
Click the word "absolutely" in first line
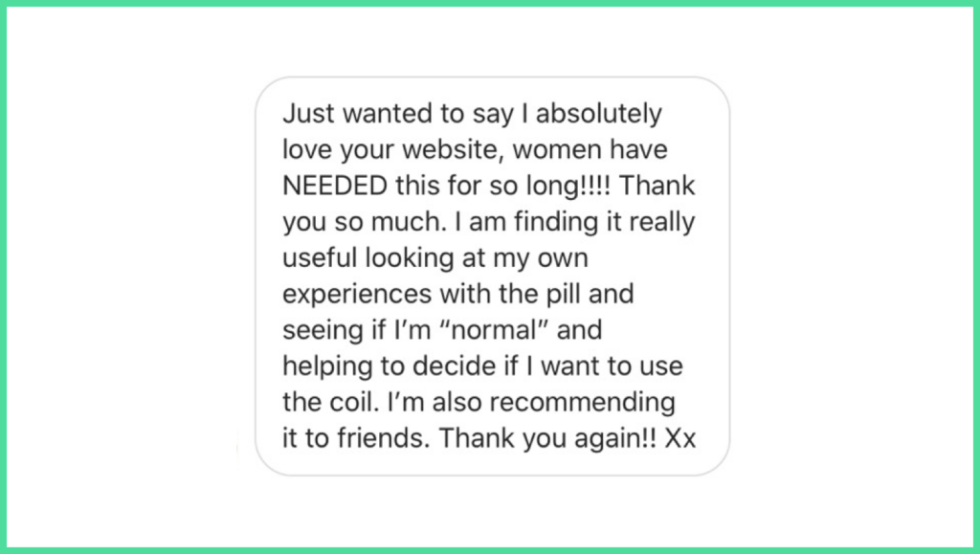tap(599, 113)
